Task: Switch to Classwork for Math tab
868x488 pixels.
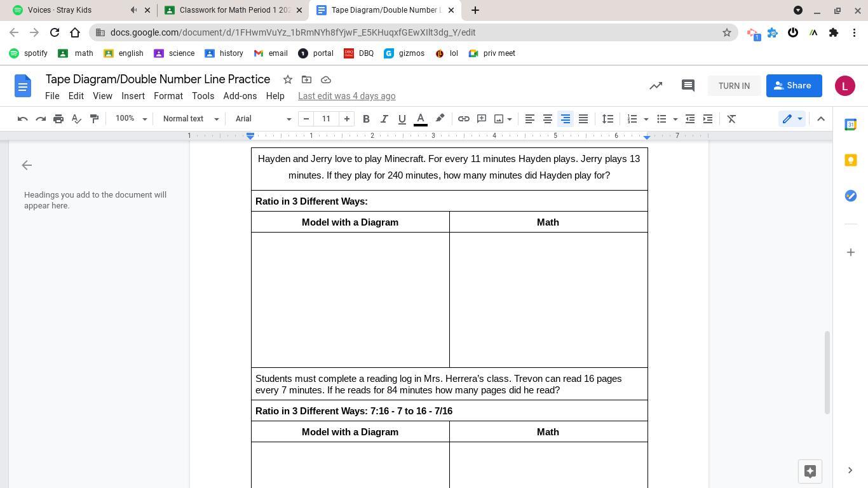Action: [x=234, y=10]
